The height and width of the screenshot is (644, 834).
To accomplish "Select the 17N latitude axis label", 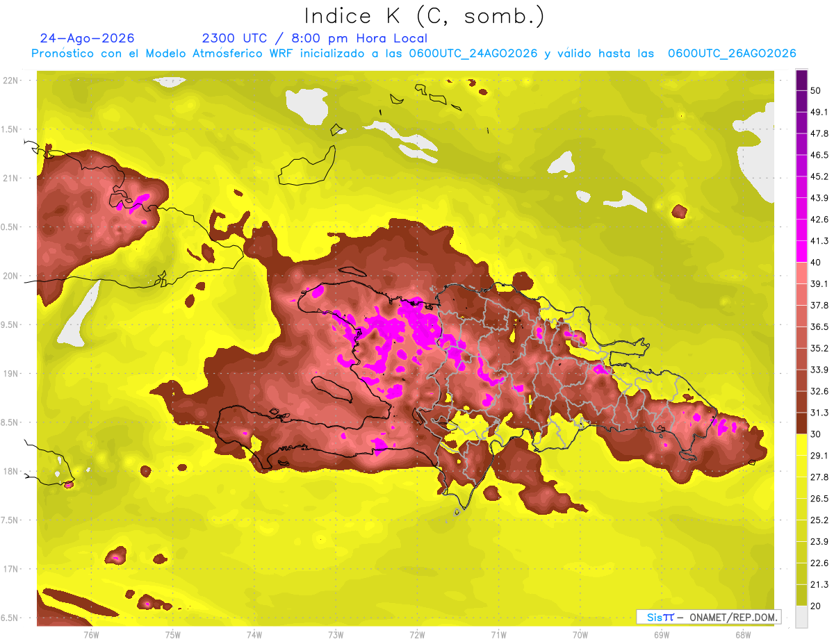I will coord(11,569).
